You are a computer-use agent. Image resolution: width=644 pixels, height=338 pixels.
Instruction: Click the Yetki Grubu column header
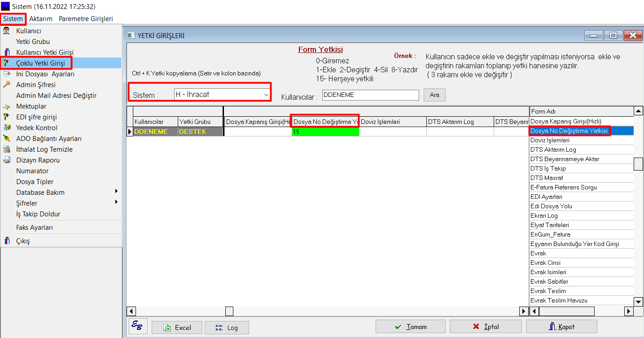click(x=201, y=122)
